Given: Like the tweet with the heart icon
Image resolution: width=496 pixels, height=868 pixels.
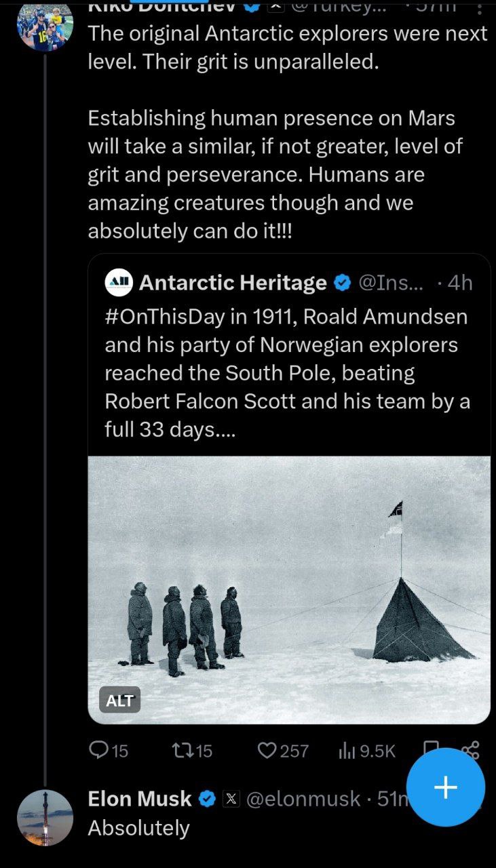Looking at the screenshot, I should (283, 750).
